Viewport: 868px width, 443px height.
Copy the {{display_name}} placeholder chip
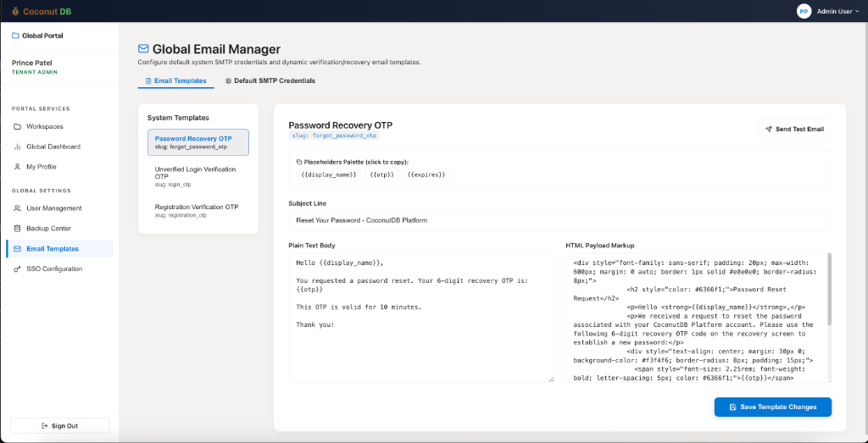click(x=329, y=174)
